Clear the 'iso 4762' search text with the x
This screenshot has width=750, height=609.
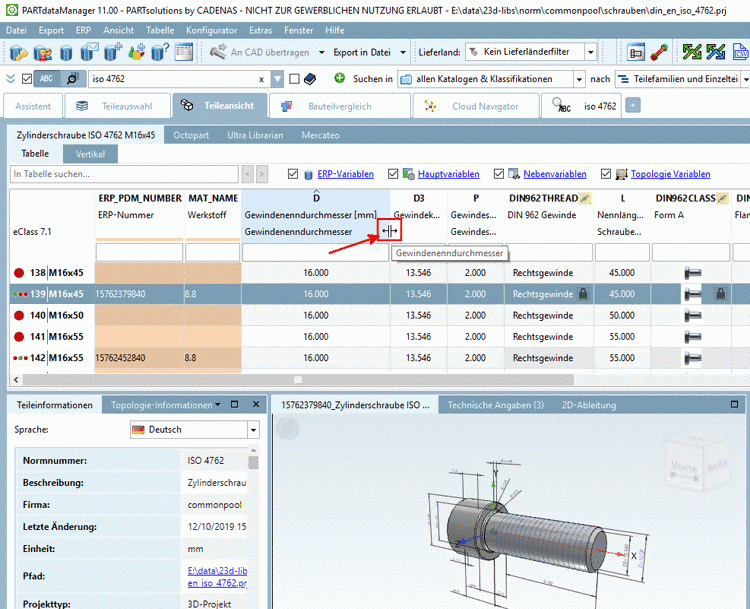point(262,79)
